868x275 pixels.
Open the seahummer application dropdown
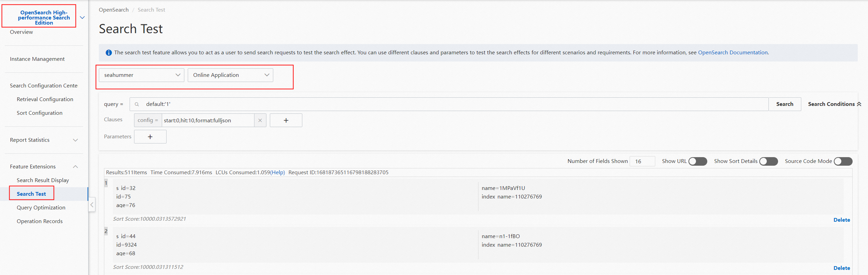coord(142,75)
